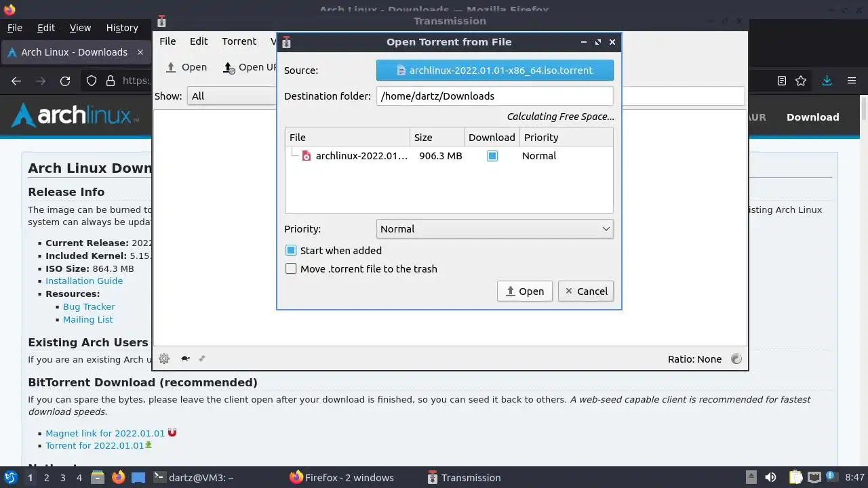Select the Arch Linux - Downloads browser tab
The image size is (868, 488).
pyautogui.click(x=75, y=52)
